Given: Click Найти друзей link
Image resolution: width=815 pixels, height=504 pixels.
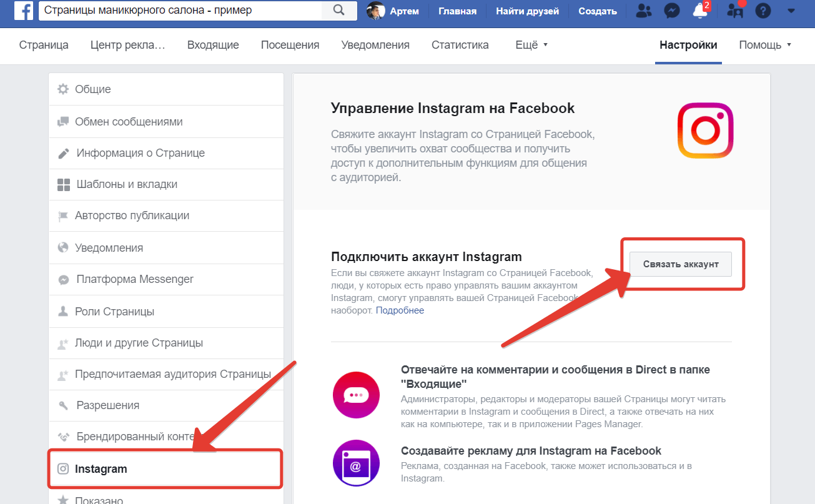Looking at the screenshot, I should [x=527, y=11].
